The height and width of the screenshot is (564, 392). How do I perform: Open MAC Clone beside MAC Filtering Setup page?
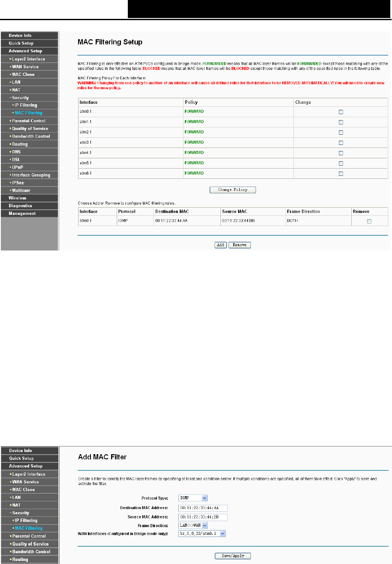pos(29,74)
